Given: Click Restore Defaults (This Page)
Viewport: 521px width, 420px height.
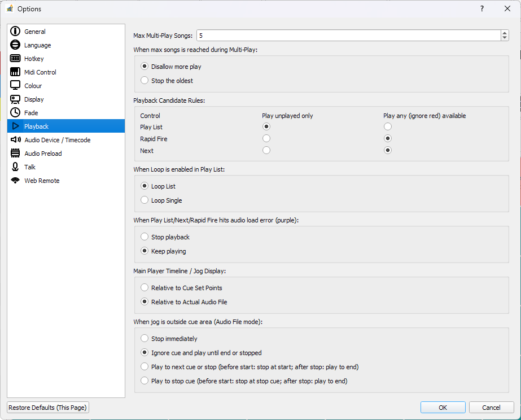Looking at the screenshot, I should point(47,407).
